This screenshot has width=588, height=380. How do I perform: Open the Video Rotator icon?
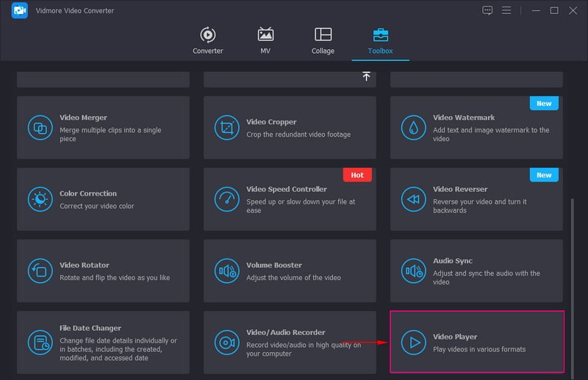pyautogui.click(x=40, y=270)
